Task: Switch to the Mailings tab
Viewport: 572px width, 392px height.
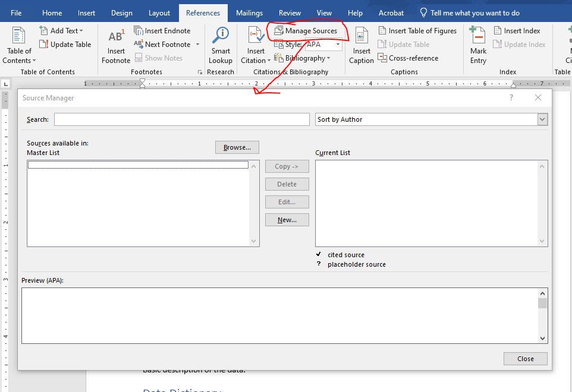Action: [x=249, y=13]
